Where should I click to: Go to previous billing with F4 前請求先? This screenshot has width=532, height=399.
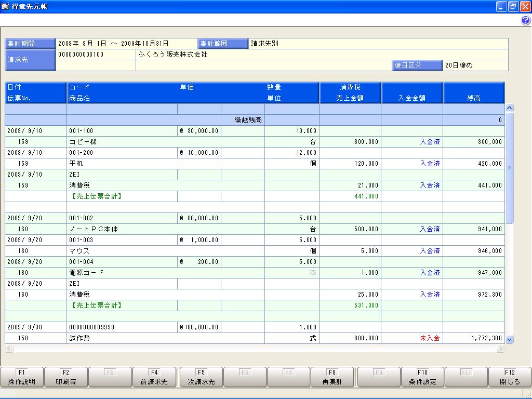point(154,377)
